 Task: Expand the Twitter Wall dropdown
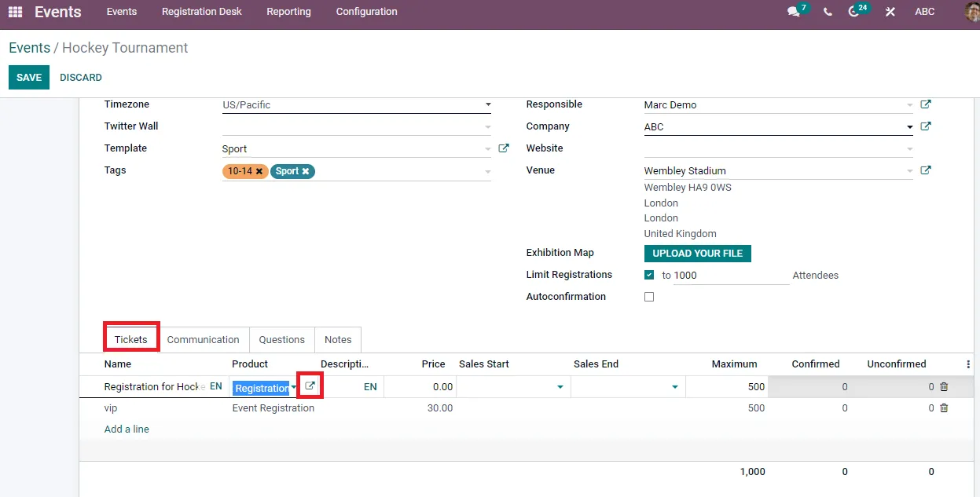pos(488,126)
